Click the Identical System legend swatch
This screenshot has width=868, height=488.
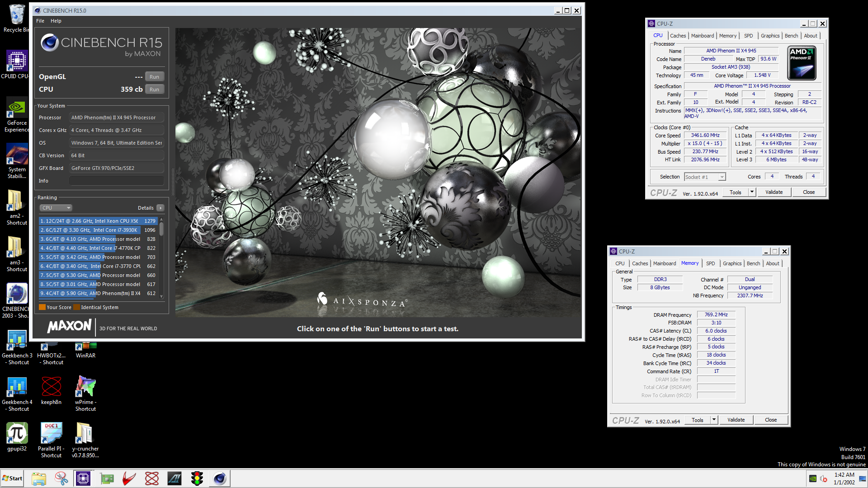click(x=77, y=307)
